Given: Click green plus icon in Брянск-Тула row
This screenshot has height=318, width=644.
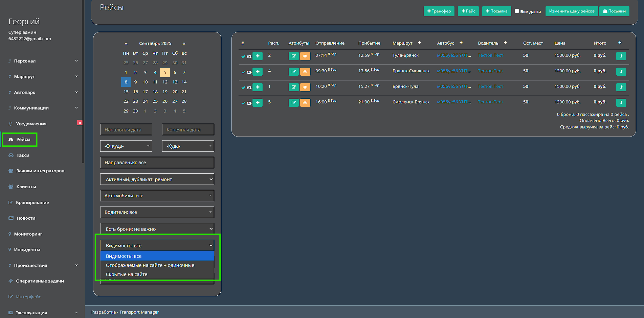Looking at the screenshot, I should (x=258, y=87).
